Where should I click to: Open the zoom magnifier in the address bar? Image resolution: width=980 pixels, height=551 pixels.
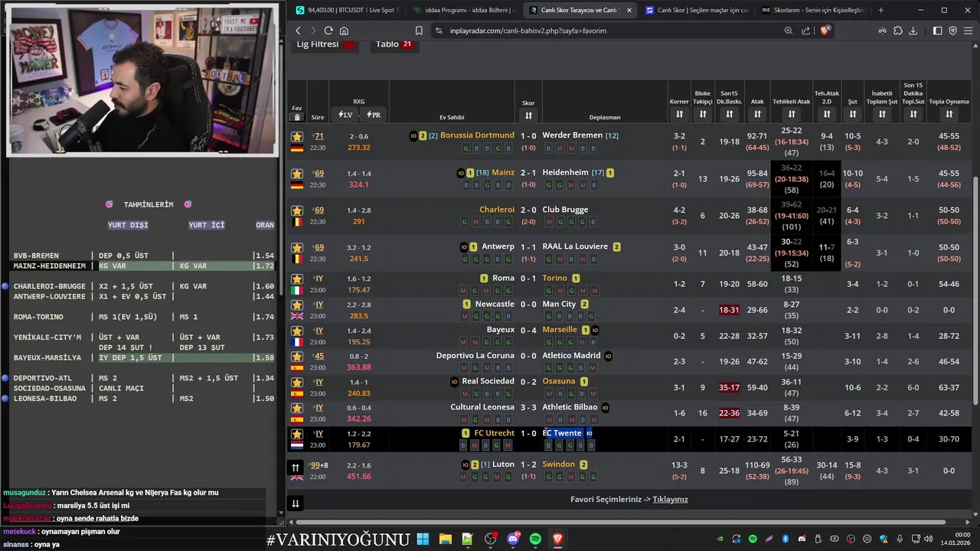point(788,31)
